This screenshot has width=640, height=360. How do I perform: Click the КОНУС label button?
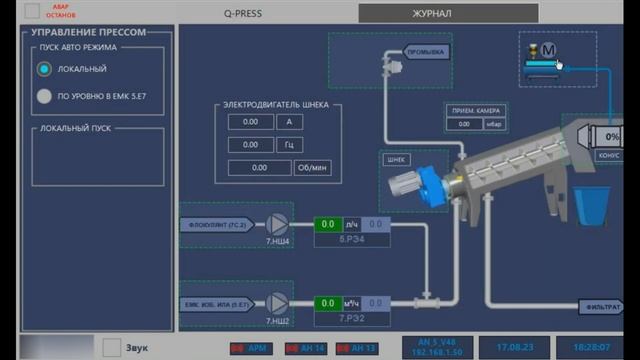coord(609,156)
